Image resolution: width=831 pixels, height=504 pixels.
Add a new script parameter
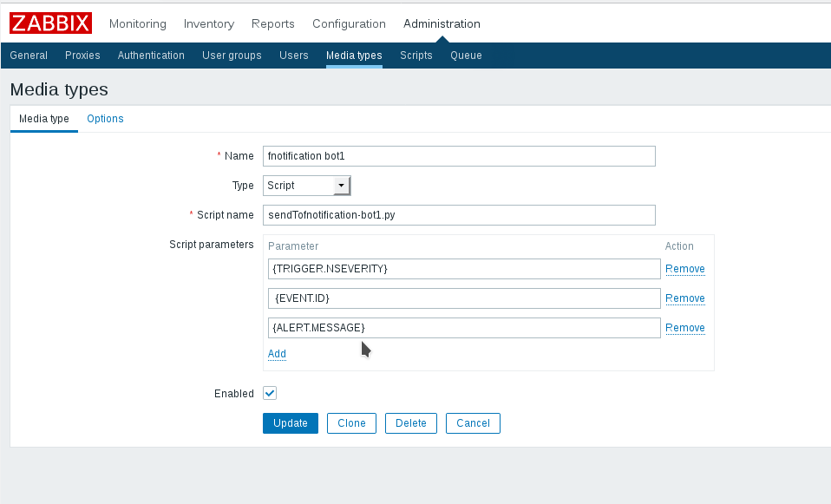click(x=277, y=354)
